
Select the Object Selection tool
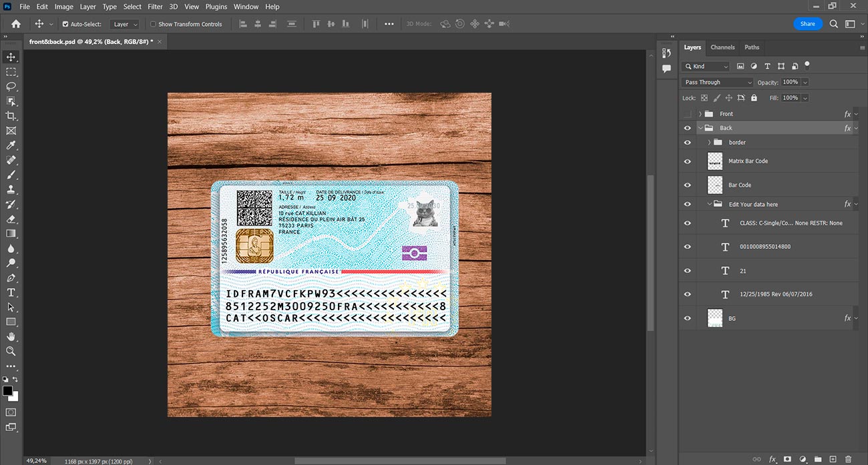pos(11,101)
